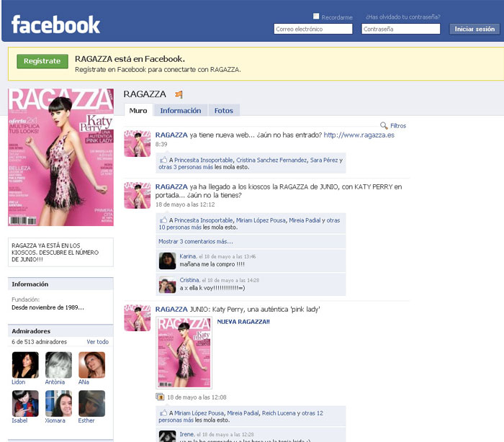Open Cristina's commenter name link
504x442 pixels.
(189, 280)
